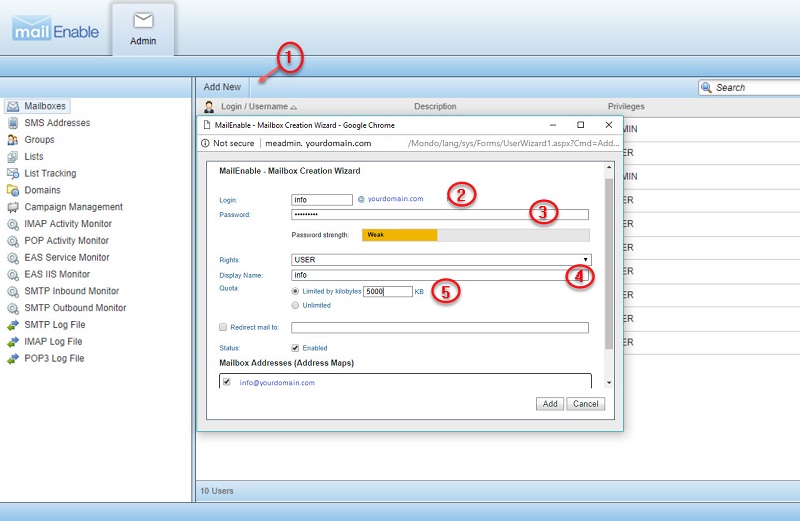Screen dimensions: 800x521
Task: Click the wizard vertical scrollbar thumb
Action: tap(609, 263)
